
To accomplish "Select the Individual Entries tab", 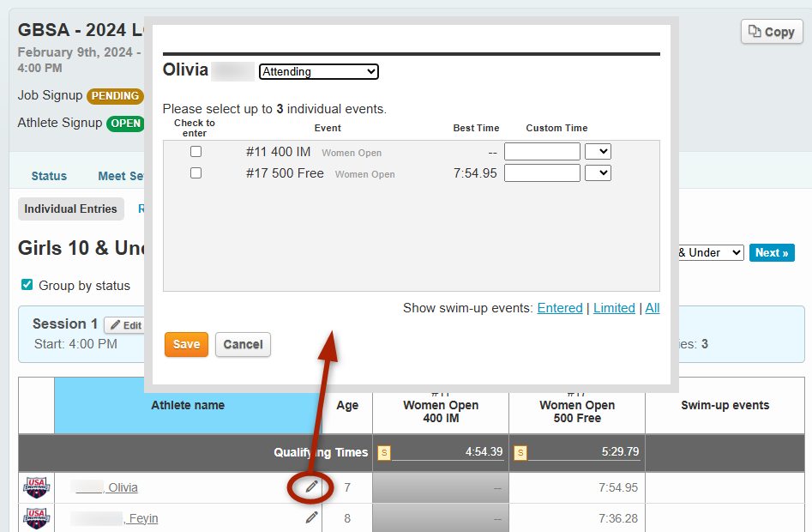I will pos(70,209).
